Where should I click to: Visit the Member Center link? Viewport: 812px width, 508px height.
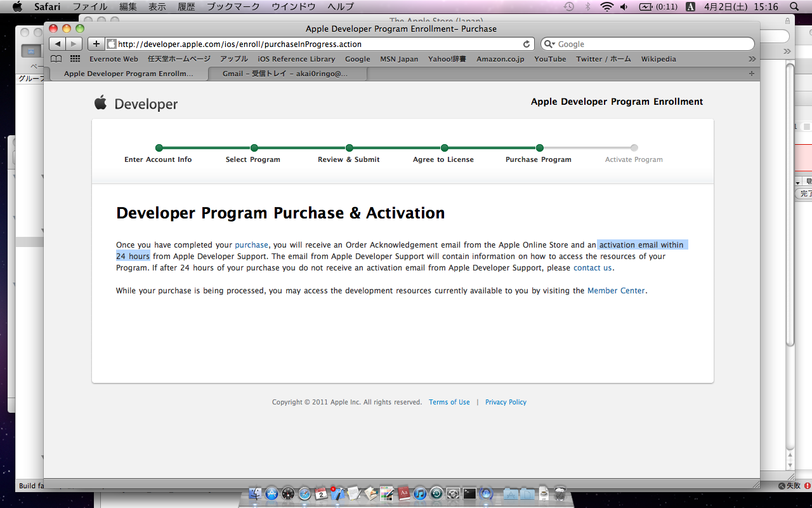(x=616, y=291)
